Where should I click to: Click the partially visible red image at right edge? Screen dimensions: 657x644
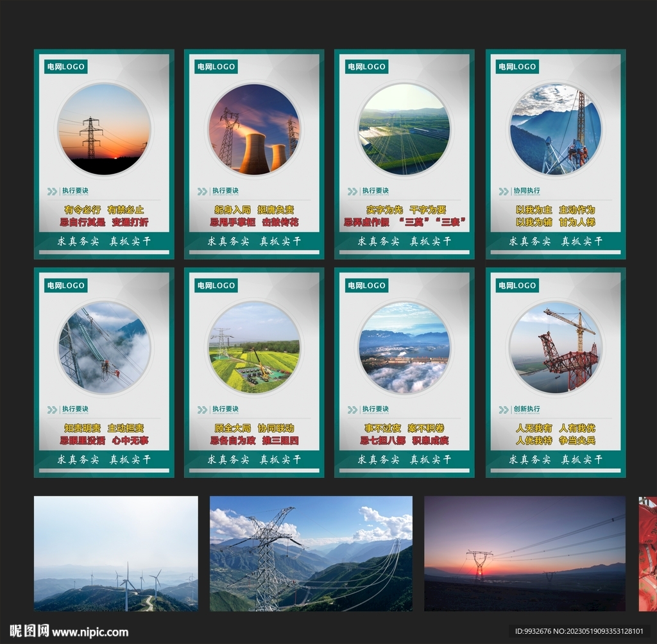(648, 554)
